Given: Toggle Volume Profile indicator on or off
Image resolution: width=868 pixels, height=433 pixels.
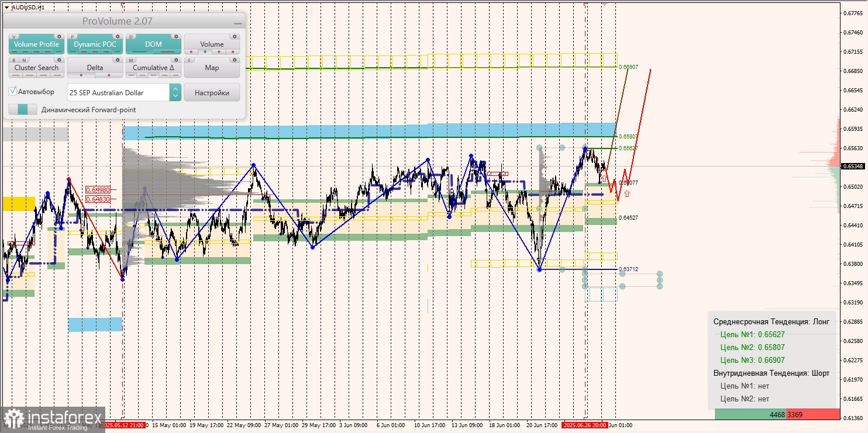Looking at the screenshot, I should (36, 44).
